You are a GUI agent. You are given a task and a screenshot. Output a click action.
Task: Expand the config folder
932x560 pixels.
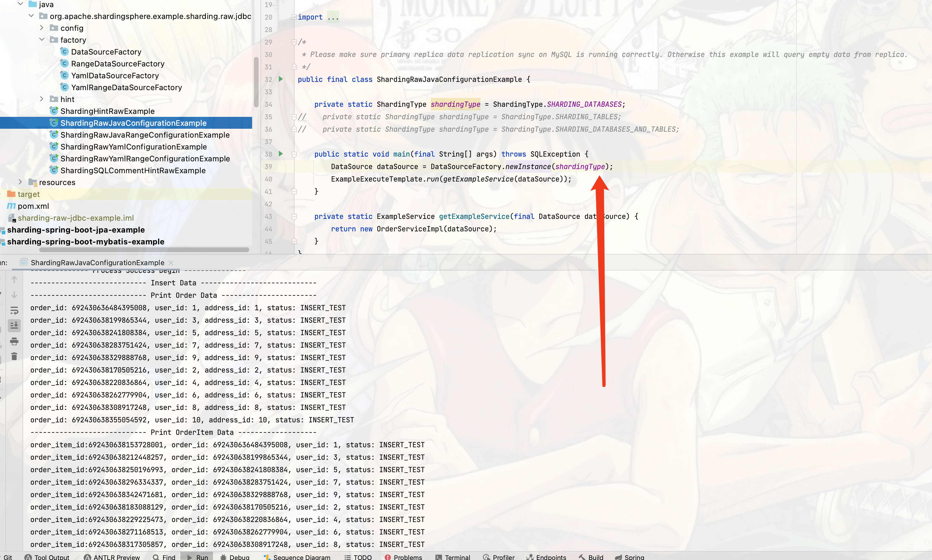pos(42,28)
